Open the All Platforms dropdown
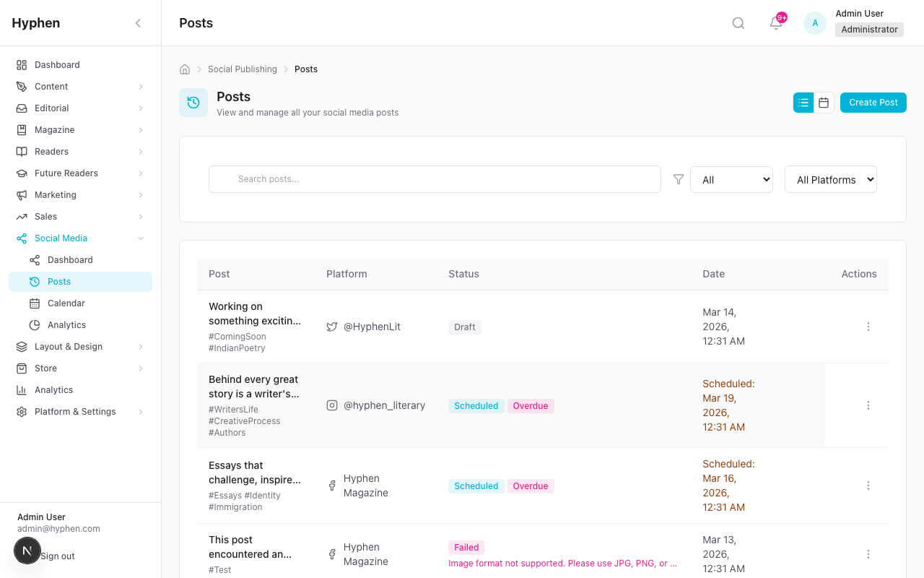The width and height of the screenshot is (924, 578). [830, 179]
